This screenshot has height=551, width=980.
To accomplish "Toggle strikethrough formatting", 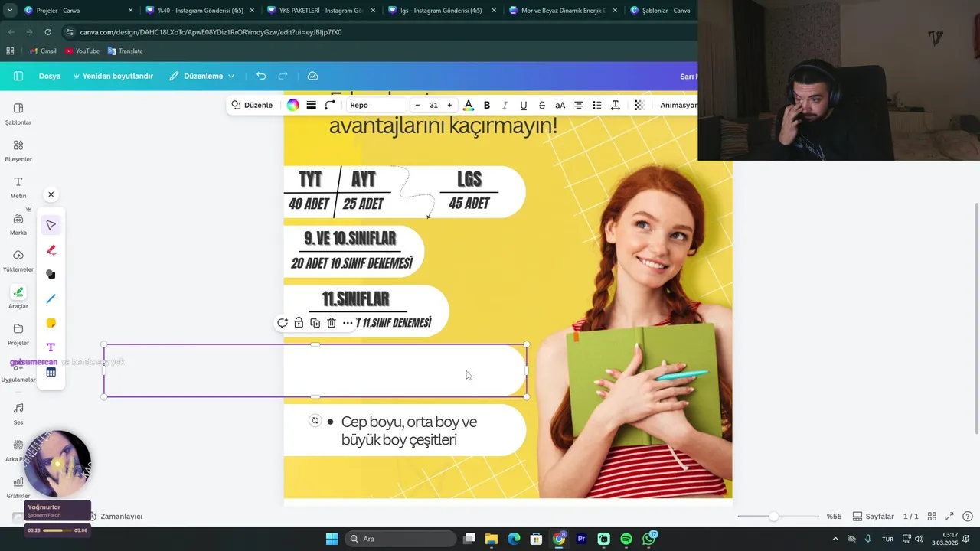I will pos(542,105).
